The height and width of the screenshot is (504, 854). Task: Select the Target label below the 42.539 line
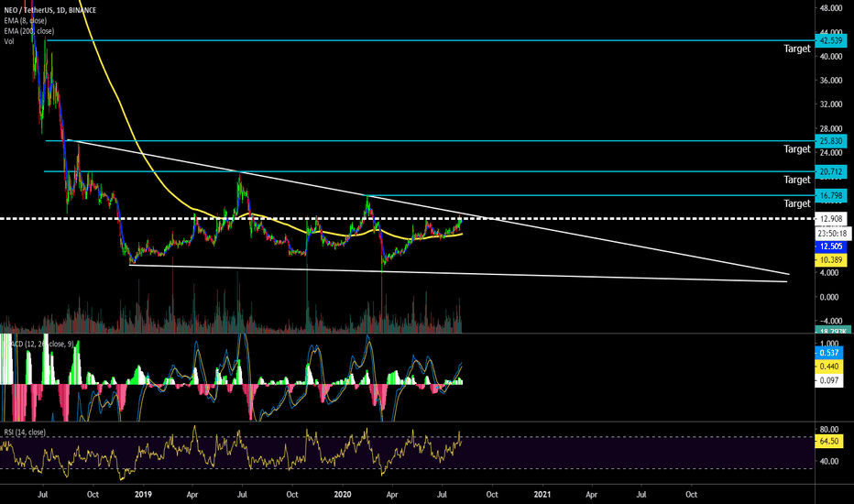797,49
